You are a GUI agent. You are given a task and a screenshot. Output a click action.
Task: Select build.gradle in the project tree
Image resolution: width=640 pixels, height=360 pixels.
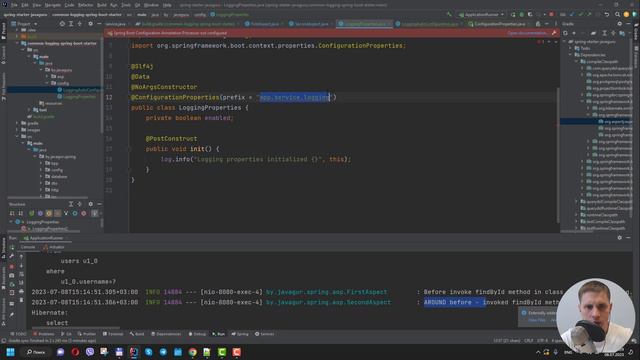pyautogui.click(x=41, y=117)
